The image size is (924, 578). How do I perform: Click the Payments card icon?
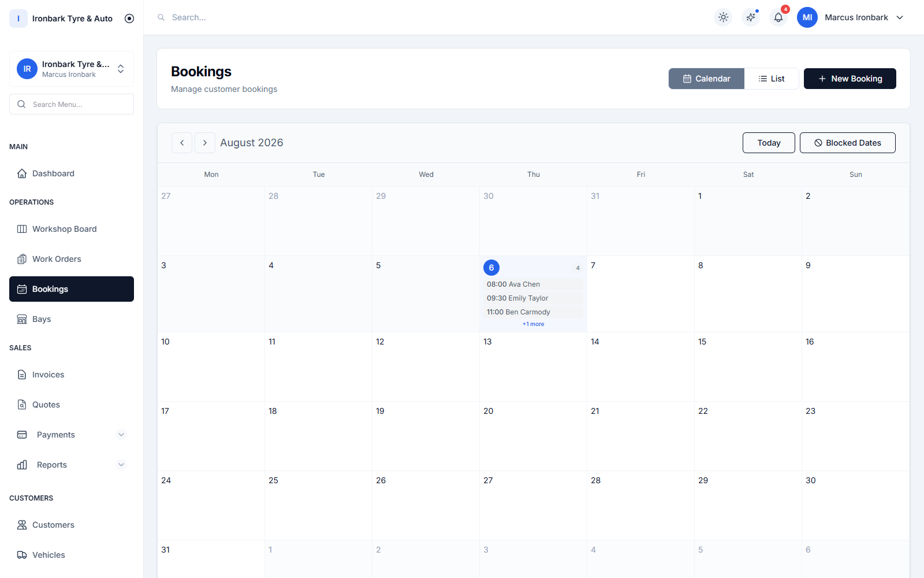[x=22, y=435]
